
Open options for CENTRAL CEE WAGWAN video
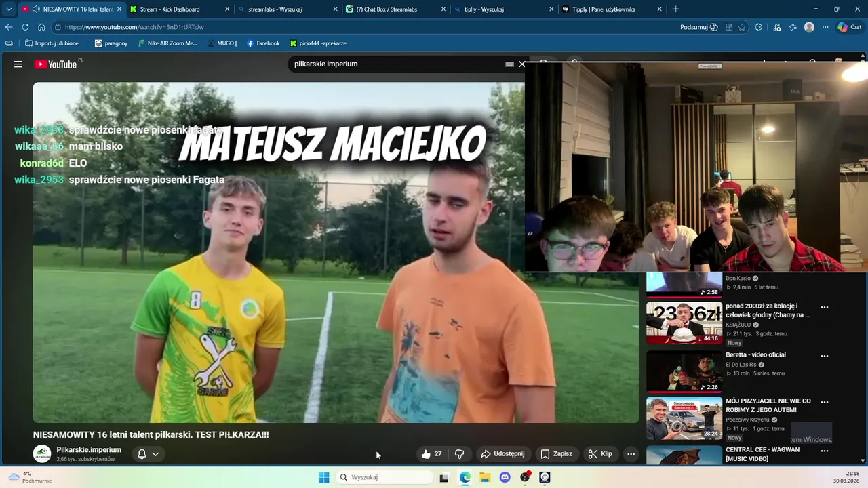click(x=825, y=451)
